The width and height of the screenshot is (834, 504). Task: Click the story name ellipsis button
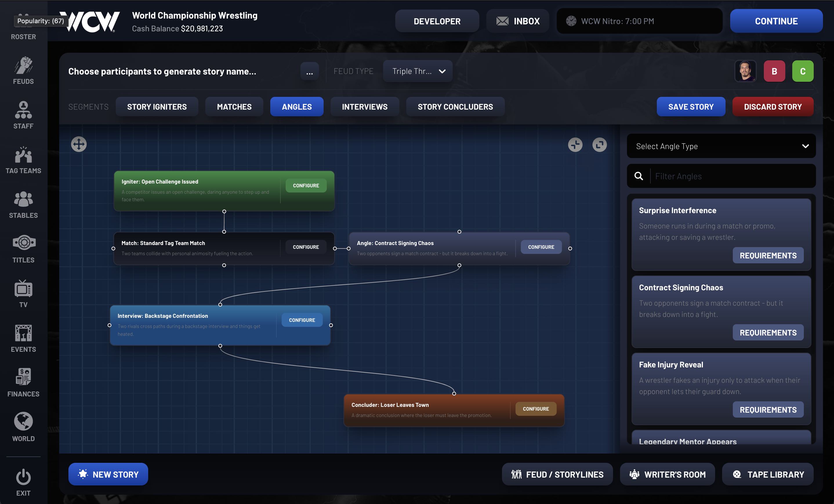pyautogui.click(x=309, y=71)
